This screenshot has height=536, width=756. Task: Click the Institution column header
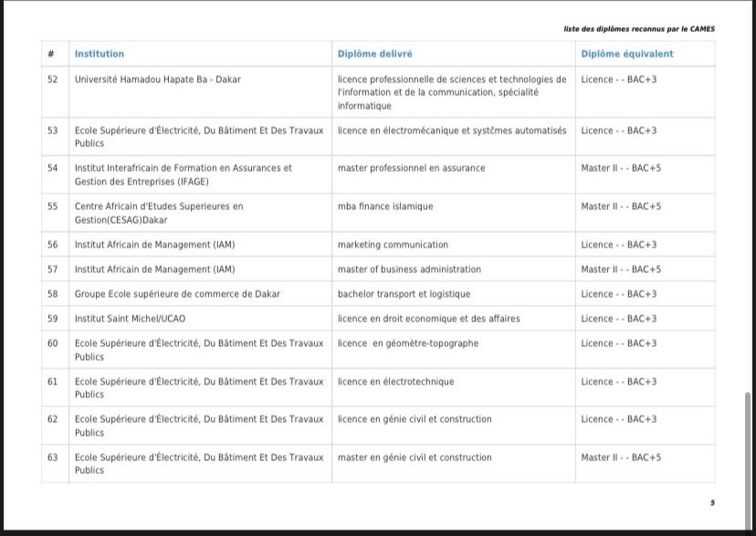click(x=100, y=54)
